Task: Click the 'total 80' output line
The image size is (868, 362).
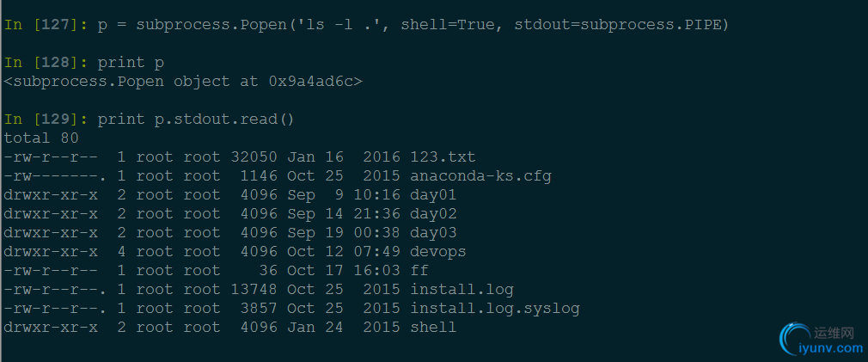Action: point(41,138)
